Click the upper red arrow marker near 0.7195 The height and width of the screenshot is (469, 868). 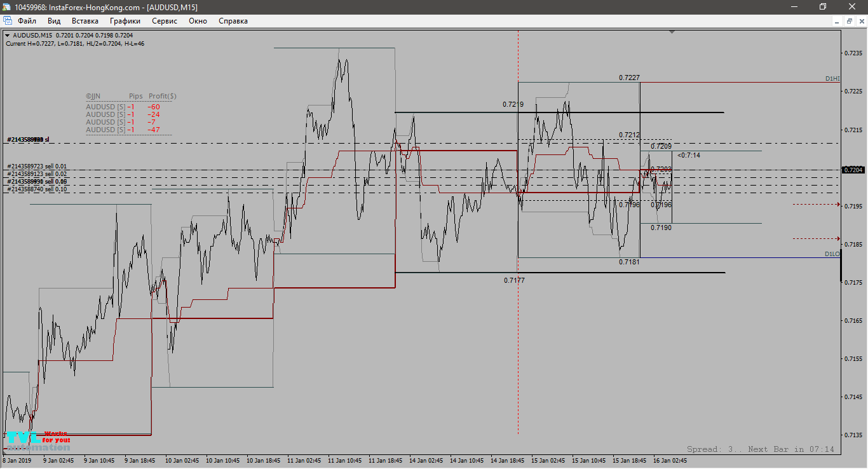(838, 205)
